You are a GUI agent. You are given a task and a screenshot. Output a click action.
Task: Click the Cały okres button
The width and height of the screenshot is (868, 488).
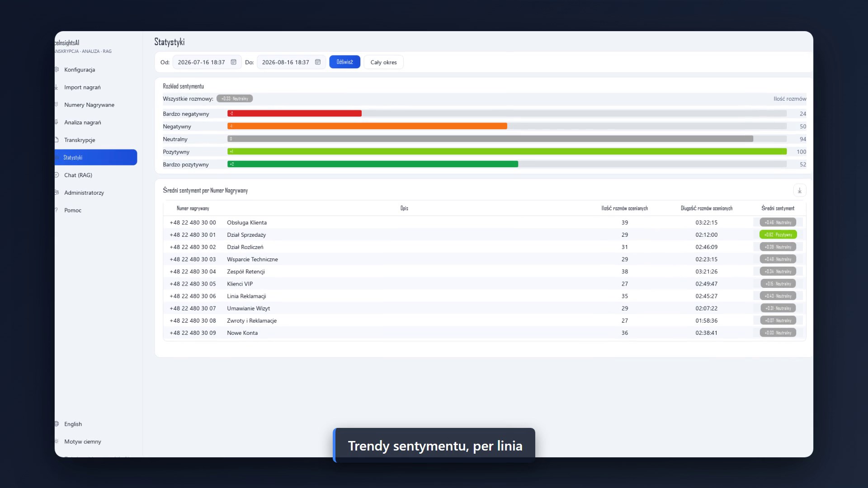click(383, 62)
